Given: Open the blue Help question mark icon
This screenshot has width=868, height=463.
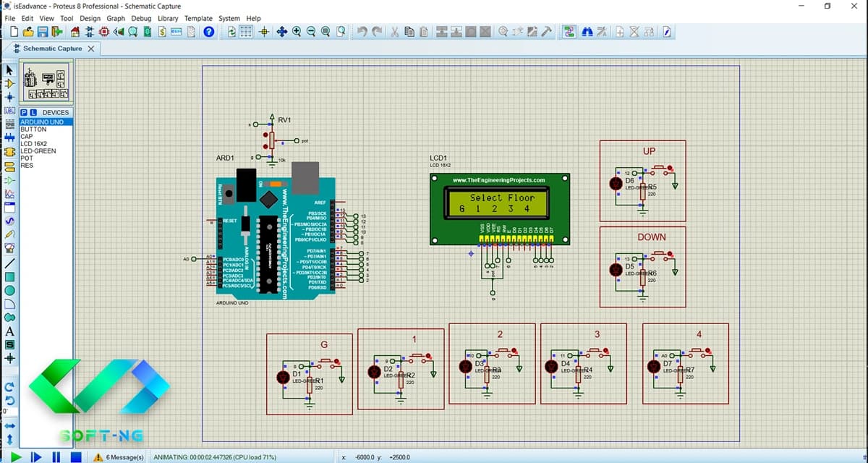Looking at the screenshot, I should tap(208, 32).
